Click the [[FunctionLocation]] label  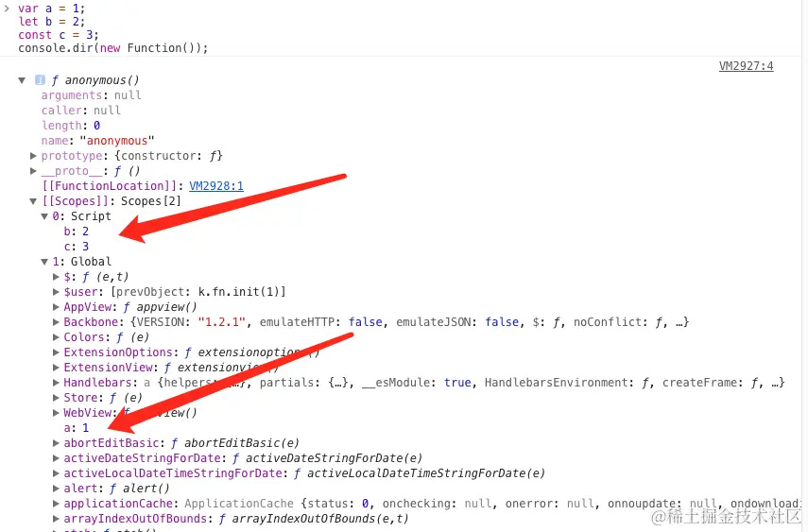[x=110, y=185]
